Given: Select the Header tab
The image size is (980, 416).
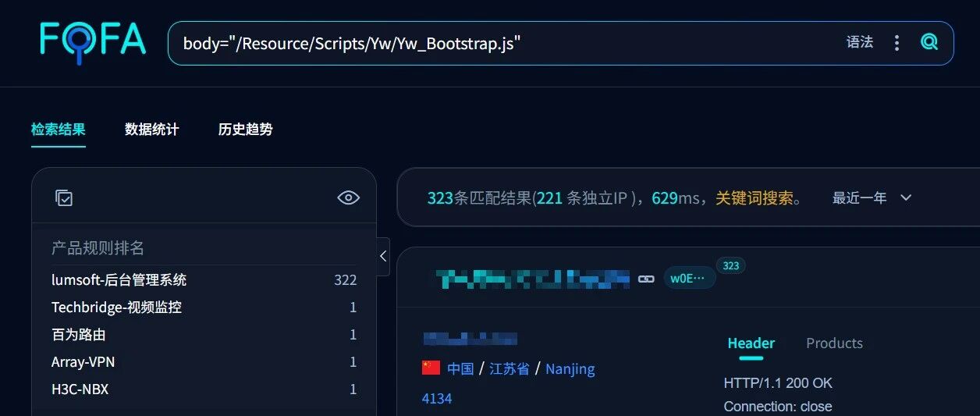Looking at the screenshot, I should click(751, 343).
